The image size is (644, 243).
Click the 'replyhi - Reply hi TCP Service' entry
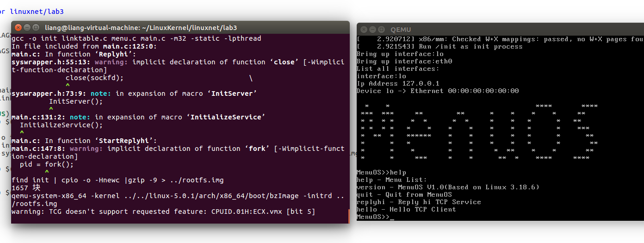tap(419, 202)
